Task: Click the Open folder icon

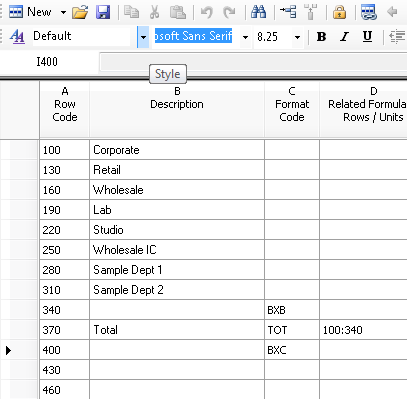Action: click(x=80, y=12)
